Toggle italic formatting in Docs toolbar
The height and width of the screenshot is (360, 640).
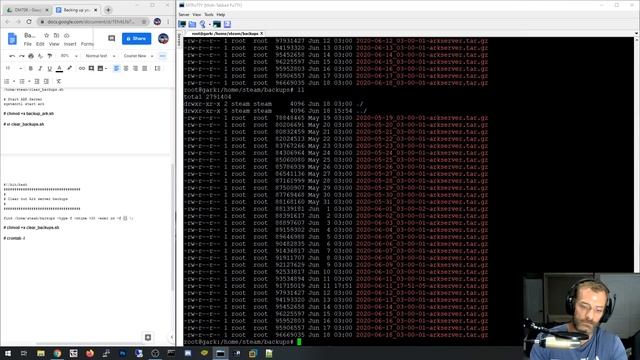tap(40, 69)
